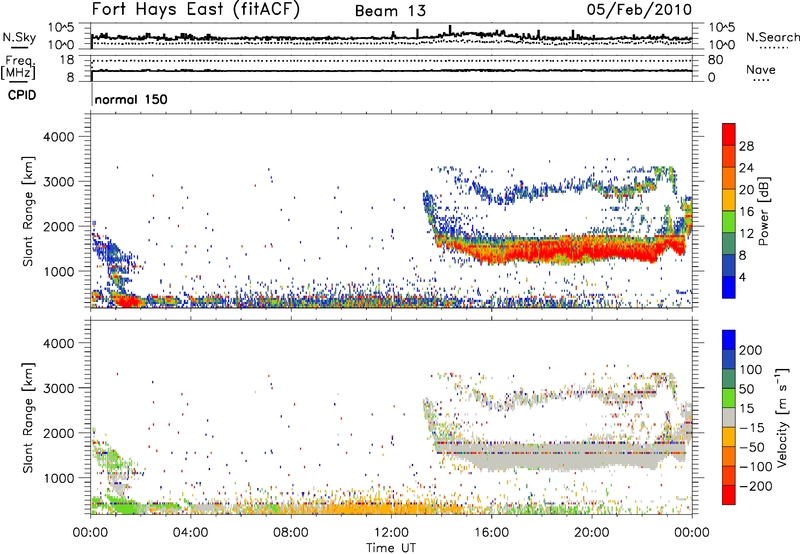Select the 'Beam 13' label
The image size is (800, 554).
coord(390,11)
